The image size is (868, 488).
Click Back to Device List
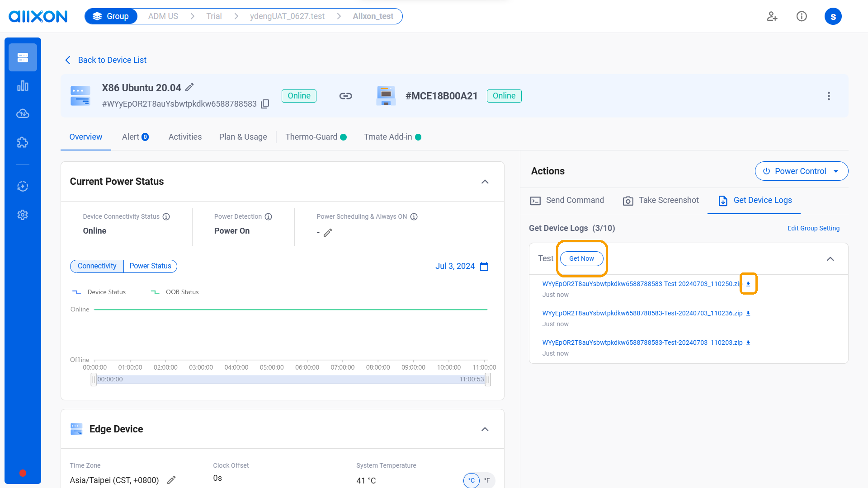click(x=106, y=60)
